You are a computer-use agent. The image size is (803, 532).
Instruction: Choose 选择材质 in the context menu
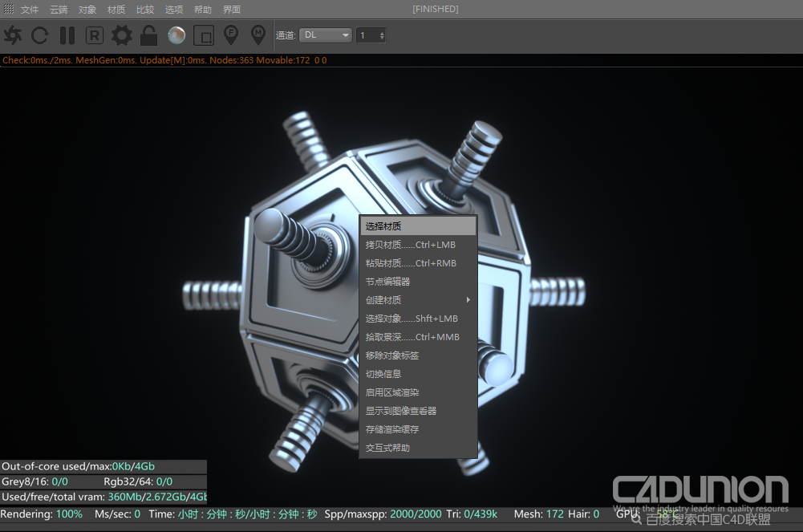pos(418,225)
